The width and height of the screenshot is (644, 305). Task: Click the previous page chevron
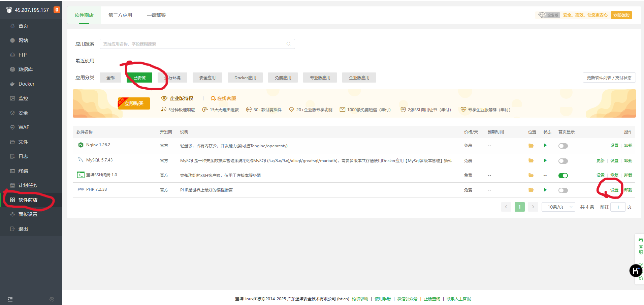pos(506,207)
